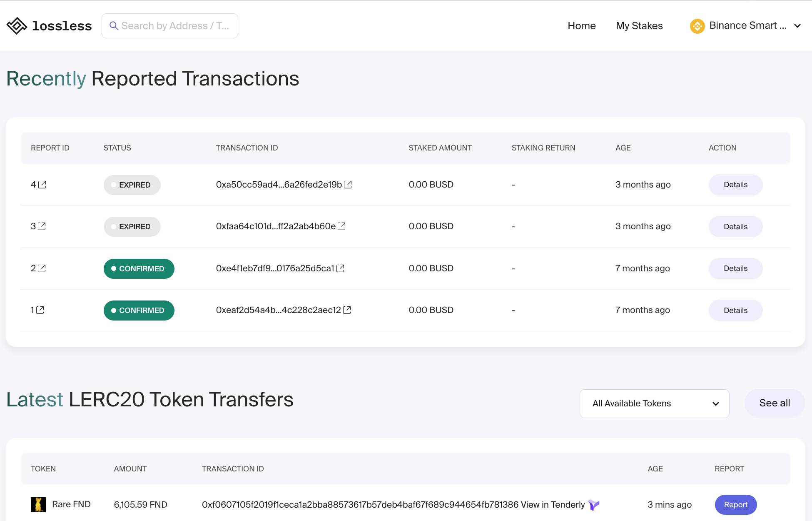
Task: Click the Binance Smart Chain coin icon
Action: (x=697, y=26)
